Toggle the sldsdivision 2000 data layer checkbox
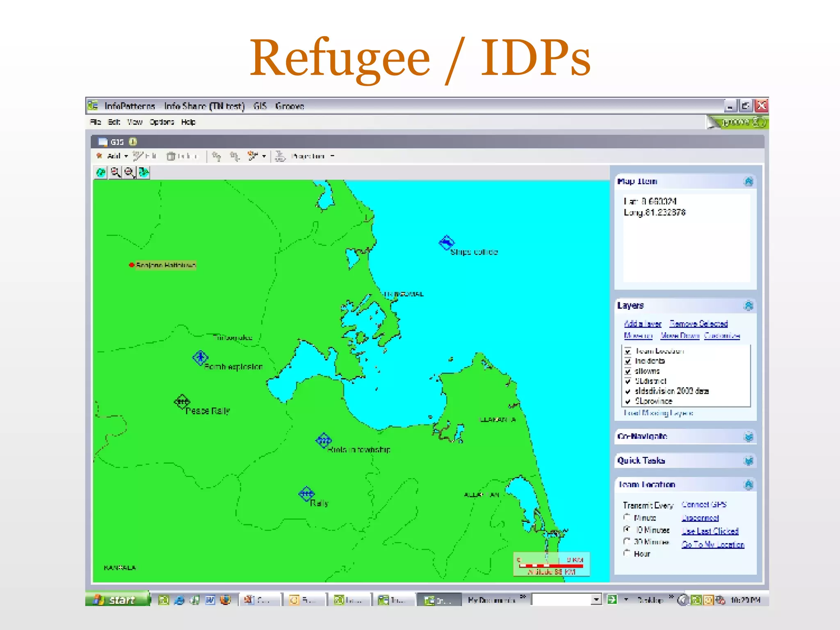Viewport: 840px width, 630px height. (628, 392)
